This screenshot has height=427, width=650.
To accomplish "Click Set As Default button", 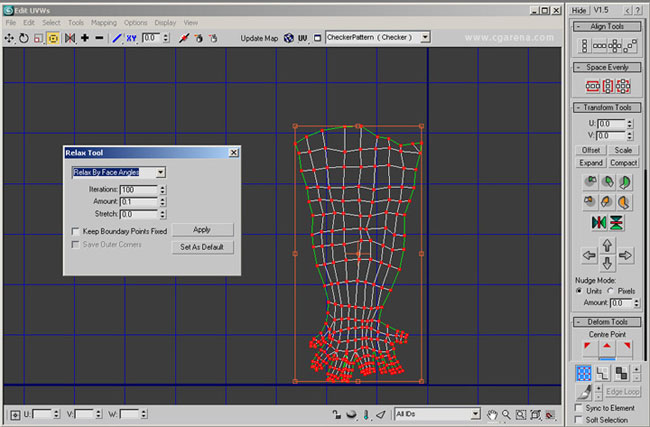I will coord(202,247).
